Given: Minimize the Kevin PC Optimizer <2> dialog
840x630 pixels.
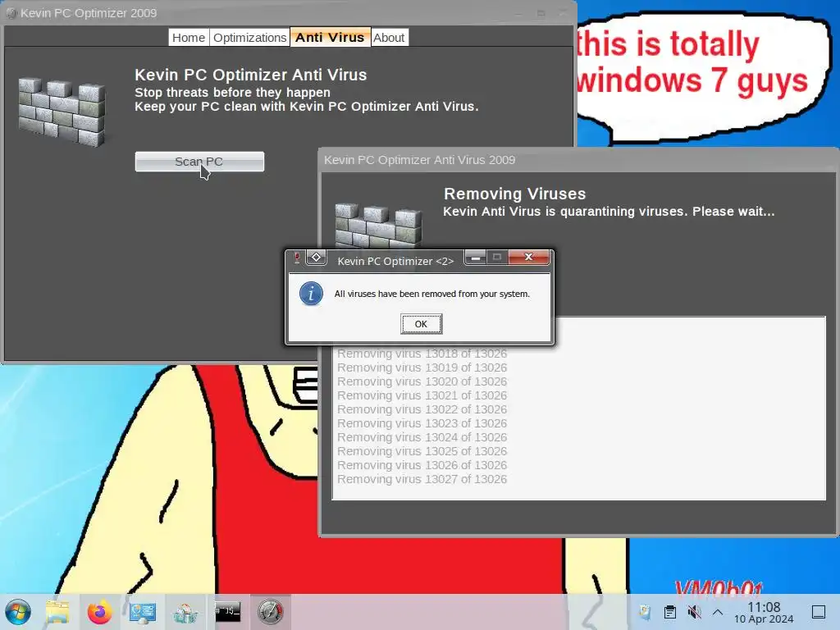Looking at the screenshot, I should 475,258.
